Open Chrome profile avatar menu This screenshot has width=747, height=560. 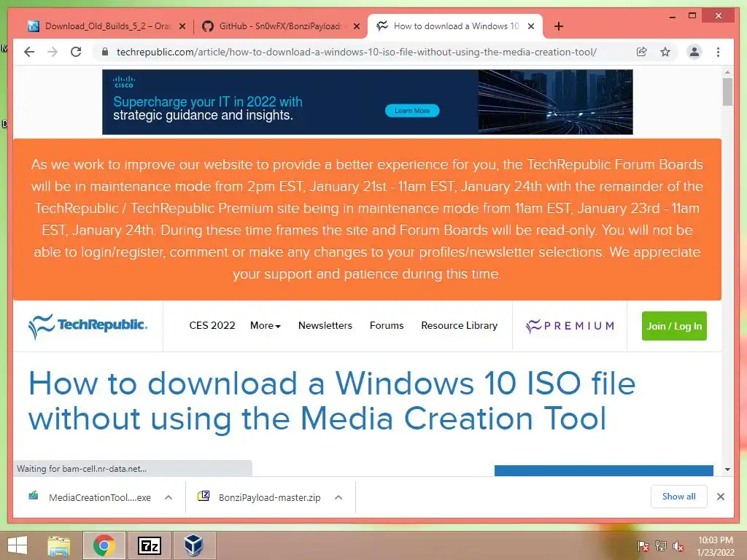(694, 52)
